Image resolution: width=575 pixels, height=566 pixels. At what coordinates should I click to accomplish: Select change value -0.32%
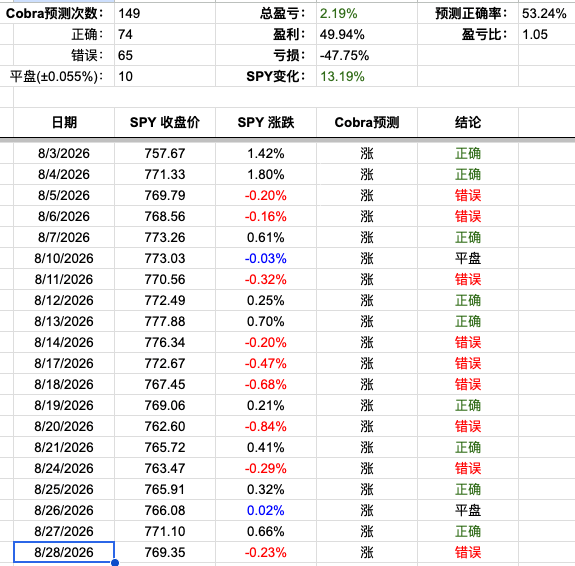point(266,279)
